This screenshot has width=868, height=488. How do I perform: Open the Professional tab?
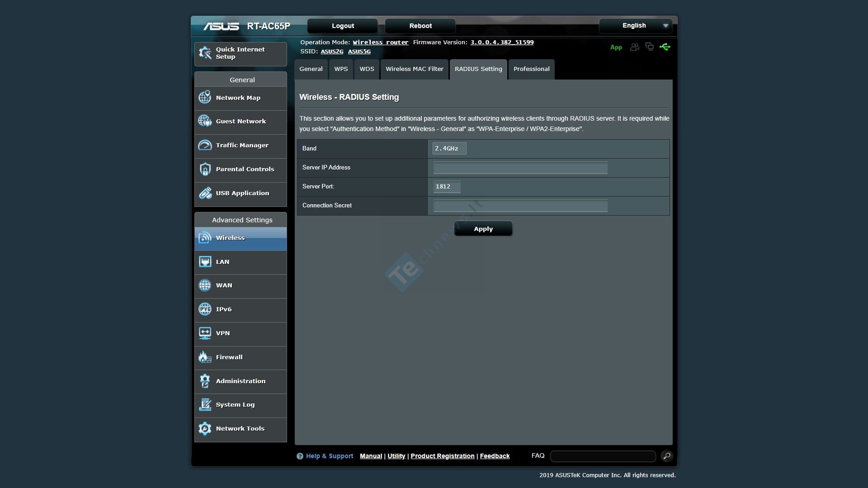532,69
